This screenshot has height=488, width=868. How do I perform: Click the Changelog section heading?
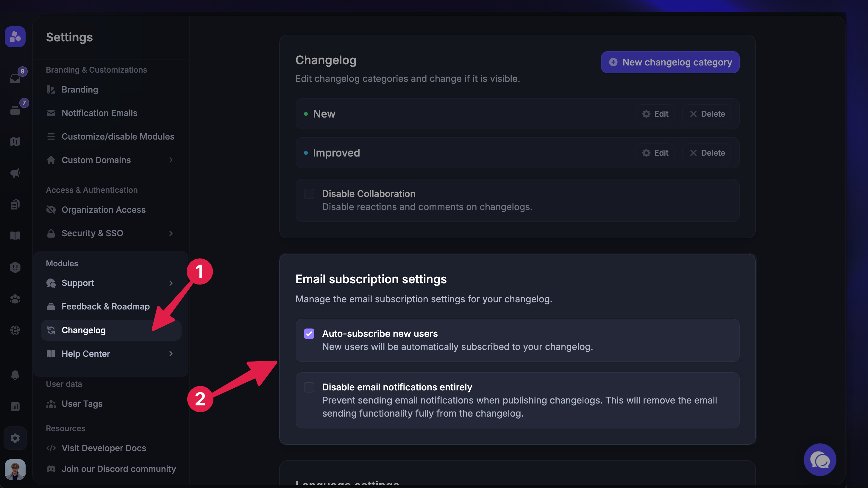point(326,60)
